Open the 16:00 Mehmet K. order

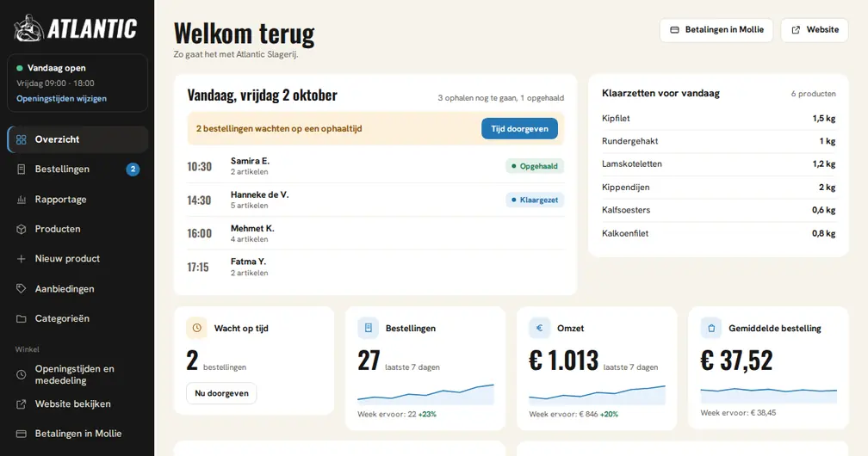(375, 233)
